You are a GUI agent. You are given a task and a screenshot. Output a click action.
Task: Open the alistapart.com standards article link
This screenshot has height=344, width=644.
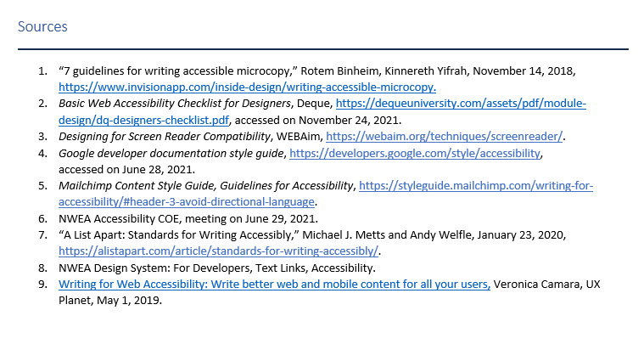pos(219,251)
